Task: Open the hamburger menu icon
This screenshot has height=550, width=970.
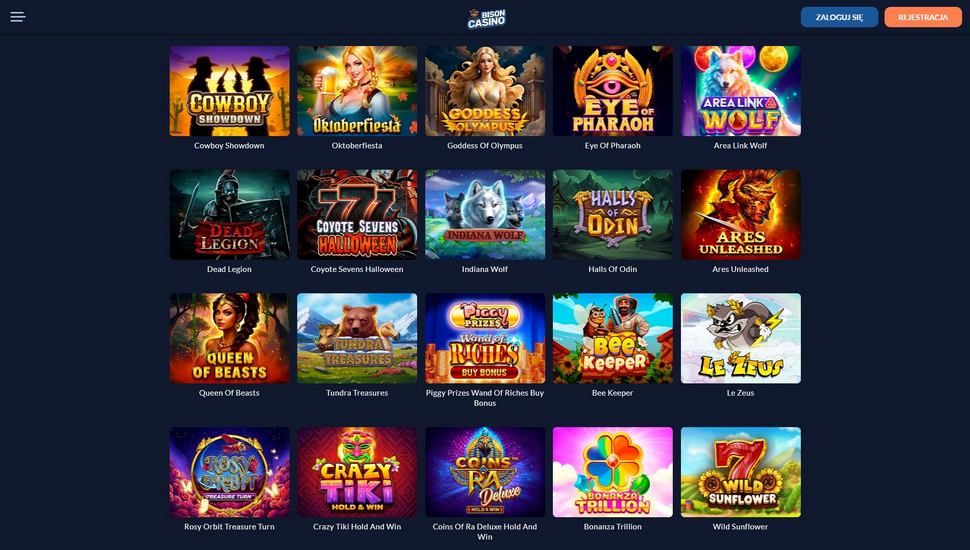Action: click(x=18, y=17)
